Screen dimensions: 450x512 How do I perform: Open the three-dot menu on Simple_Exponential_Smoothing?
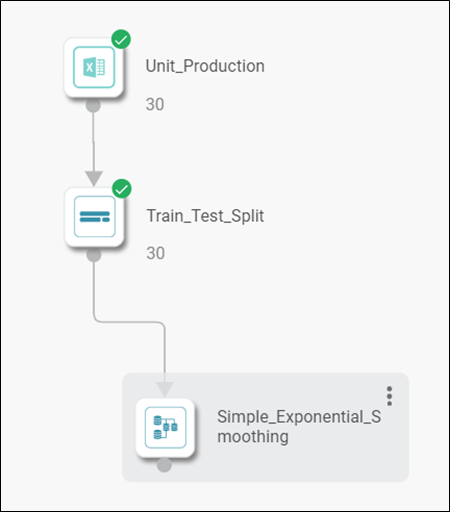click(x=389, y=396)
